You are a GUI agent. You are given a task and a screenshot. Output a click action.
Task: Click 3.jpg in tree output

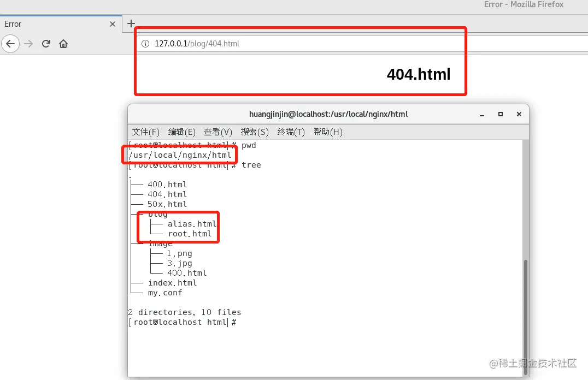click(x=179, y=263)
